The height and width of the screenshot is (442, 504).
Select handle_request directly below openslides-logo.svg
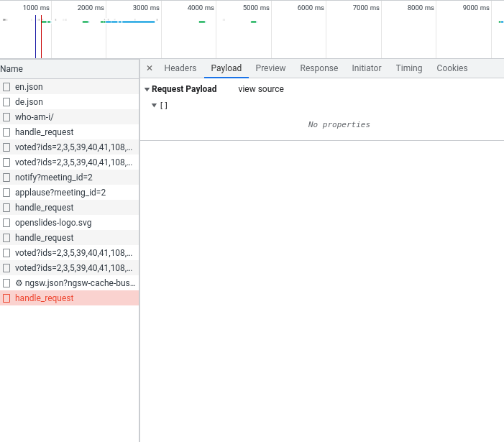(70, 238)
